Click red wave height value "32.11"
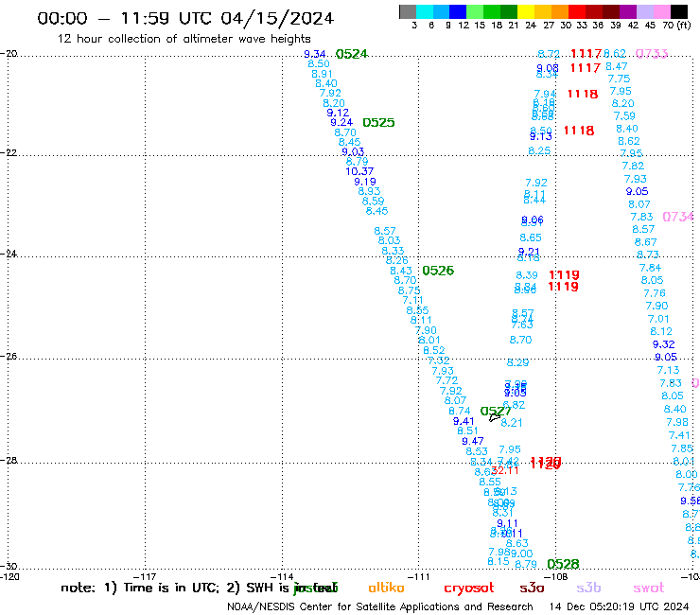Viewport: 700px width, 615px height. [x=505, y=470]
